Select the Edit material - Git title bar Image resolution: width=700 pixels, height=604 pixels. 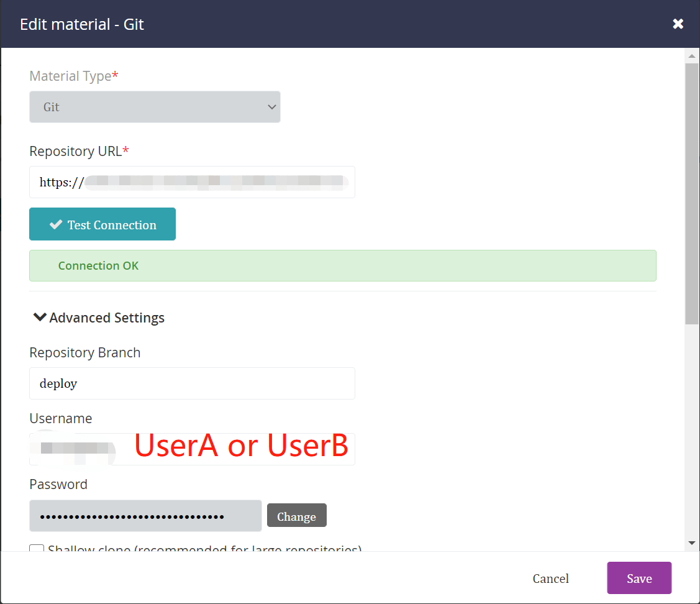pos(81,24)
